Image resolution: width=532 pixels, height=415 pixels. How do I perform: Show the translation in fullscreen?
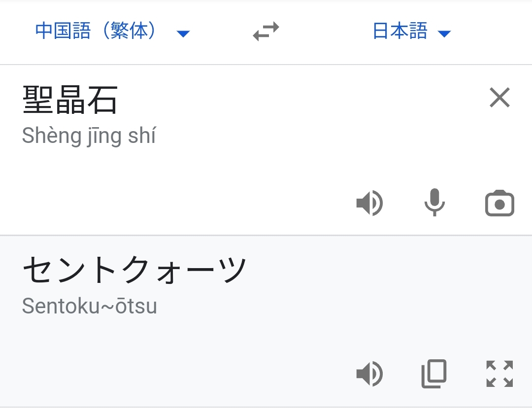pyautogui.click(x=499, y=374)
